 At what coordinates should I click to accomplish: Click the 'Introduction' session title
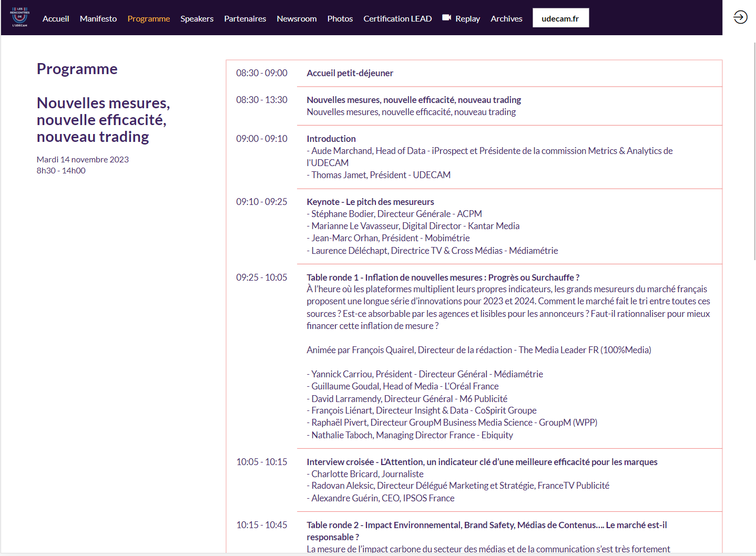pos(331,139)
